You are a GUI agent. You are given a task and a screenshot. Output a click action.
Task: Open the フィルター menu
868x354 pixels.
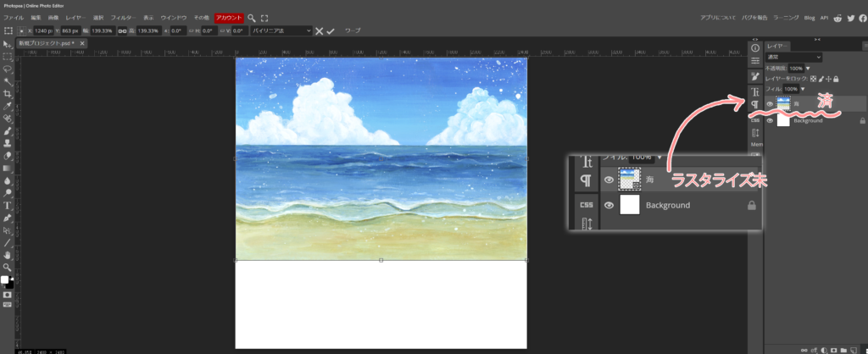click(121, 17)
